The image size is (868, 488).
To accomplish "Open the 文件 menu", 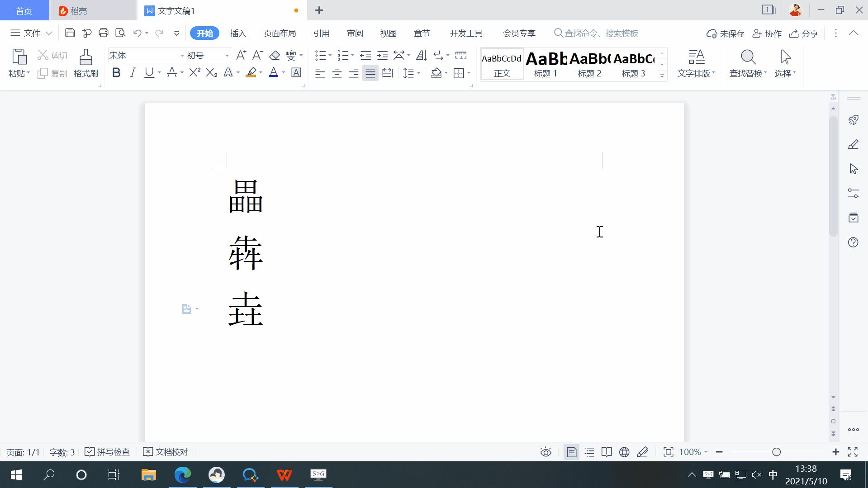I will [x=30, y=33].
